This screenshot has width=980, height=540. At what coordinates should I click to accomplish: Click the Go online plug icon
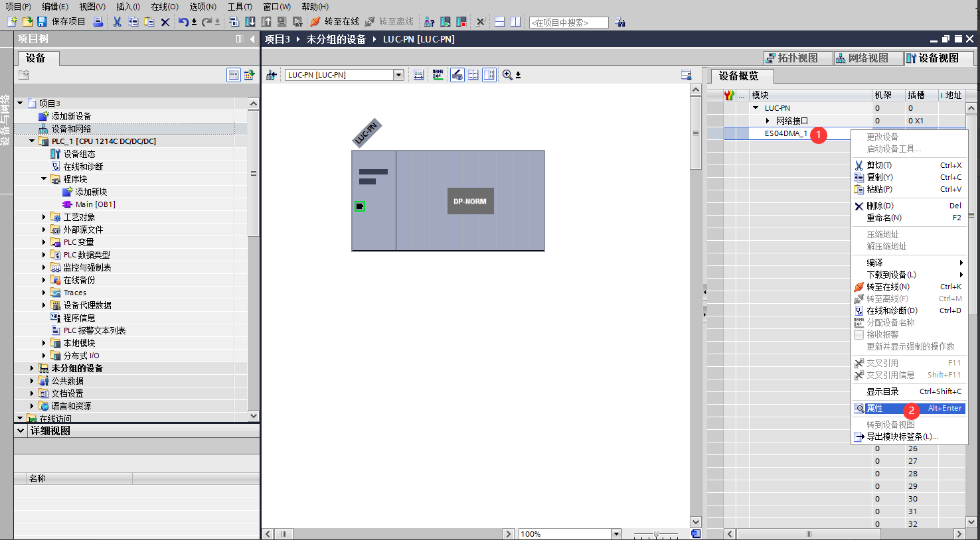coord(315,22)
